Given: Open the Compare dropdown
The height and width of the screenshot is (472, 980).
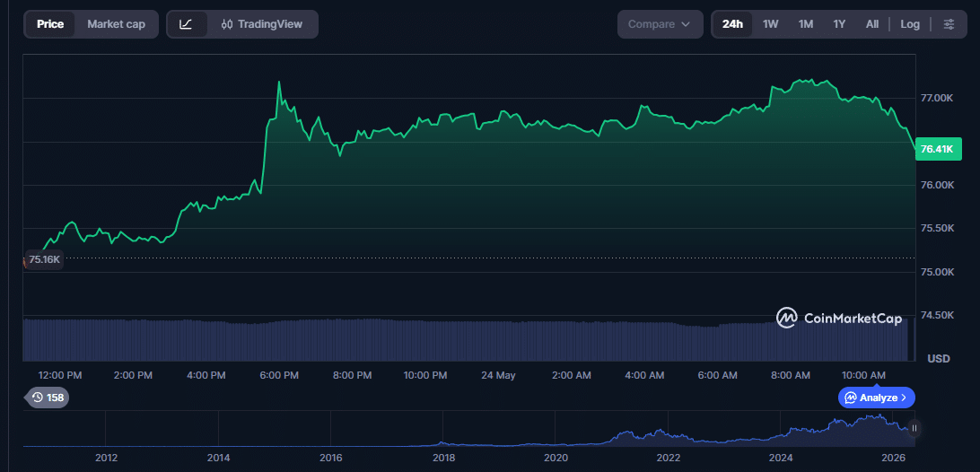Looking at the screenshot, I should point(661,24).
